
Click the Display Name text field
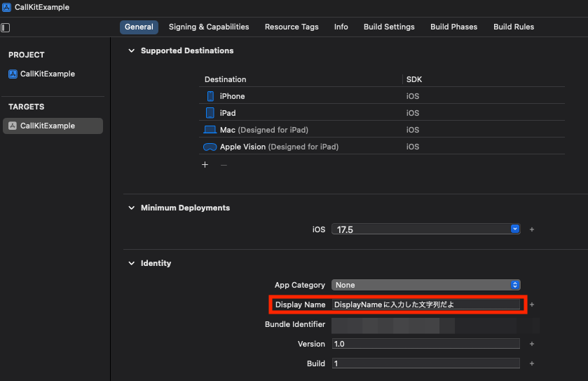(426, 305)
